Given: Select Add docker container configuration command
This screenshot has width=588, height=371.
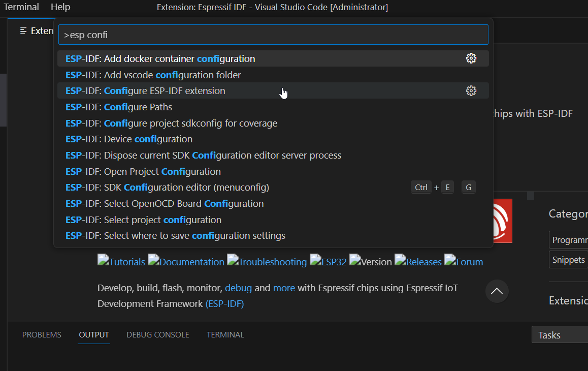Looking at the screenshot, I should 273,58.
